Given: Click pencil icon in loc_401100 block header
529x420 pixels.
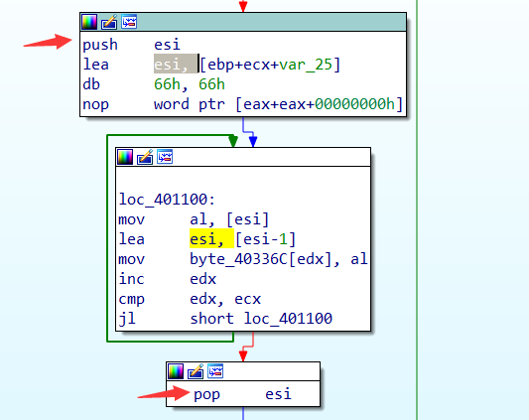Looking at the screenshot, I should point(145,157).
